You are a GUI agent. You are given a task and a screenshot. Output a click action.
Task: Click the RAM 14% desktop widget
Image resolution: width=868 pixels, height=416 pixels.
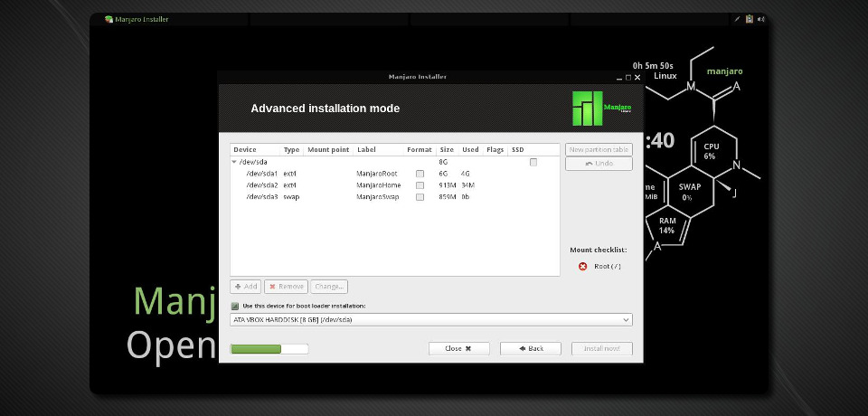[x=667, y=225]
